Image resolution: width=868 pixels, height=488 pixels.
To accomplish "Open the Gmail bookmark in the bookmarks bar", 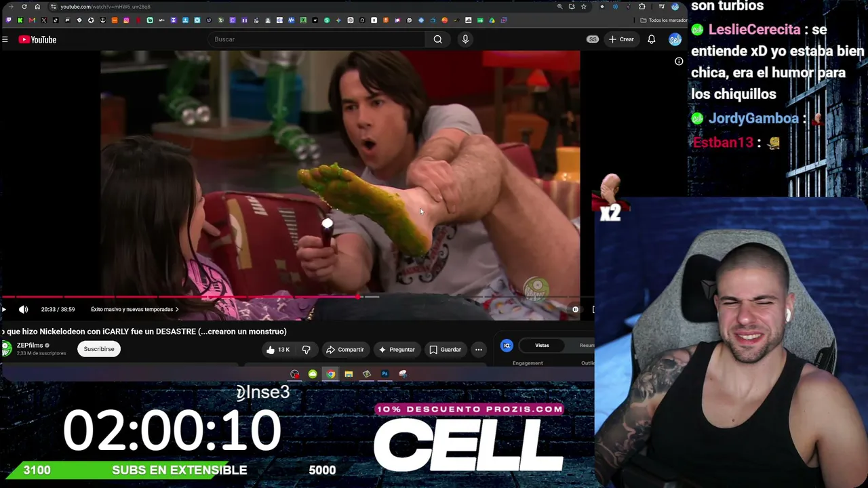I will tap(32, 20).
